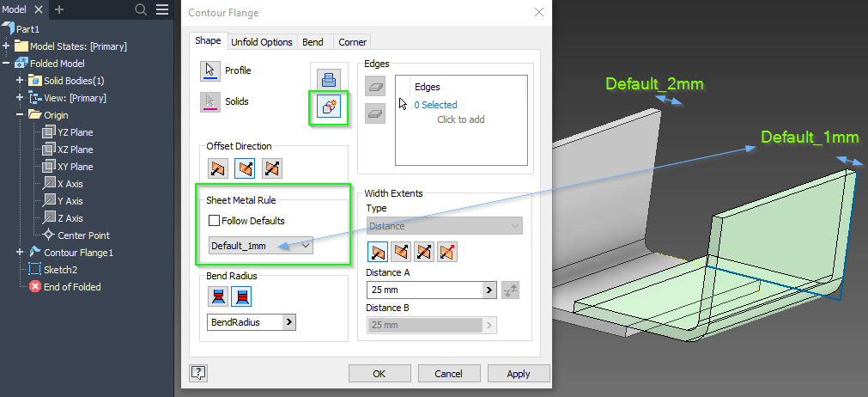Choose the middle Offset Direction icon

(x=244, y=168)
